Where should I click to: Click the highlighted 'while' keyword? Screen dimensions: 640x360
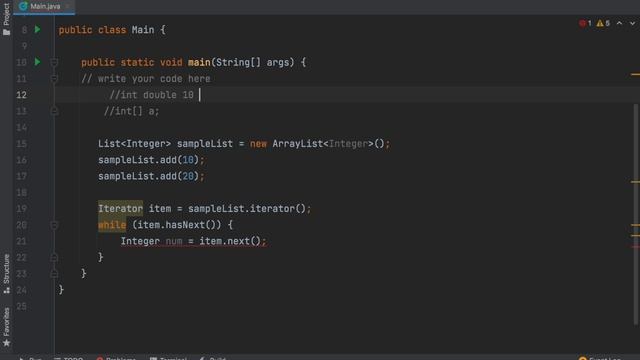(112, 225)
